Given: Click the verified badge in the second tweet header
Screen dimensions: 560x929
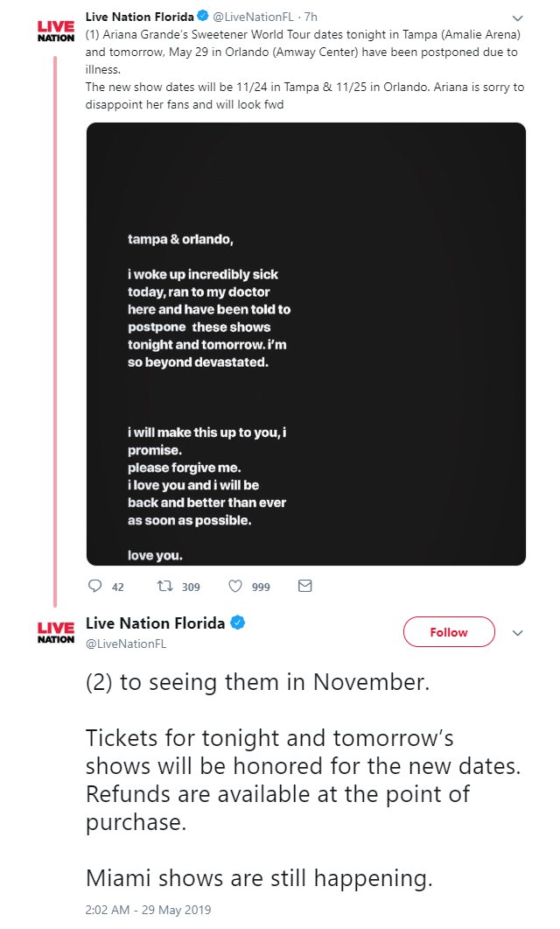Looking at the screenshot, I should click(x=237, y=623).
